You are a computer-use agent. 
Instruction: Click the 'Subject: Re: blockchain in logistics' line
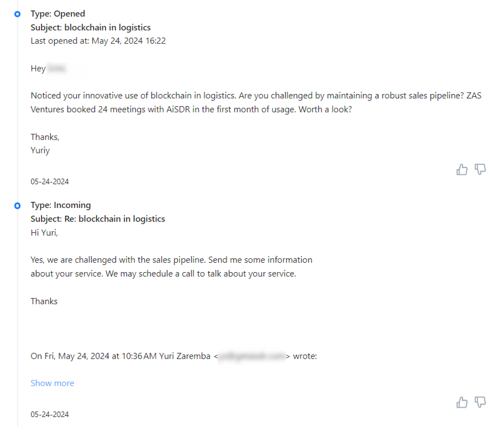pos(98,219)
